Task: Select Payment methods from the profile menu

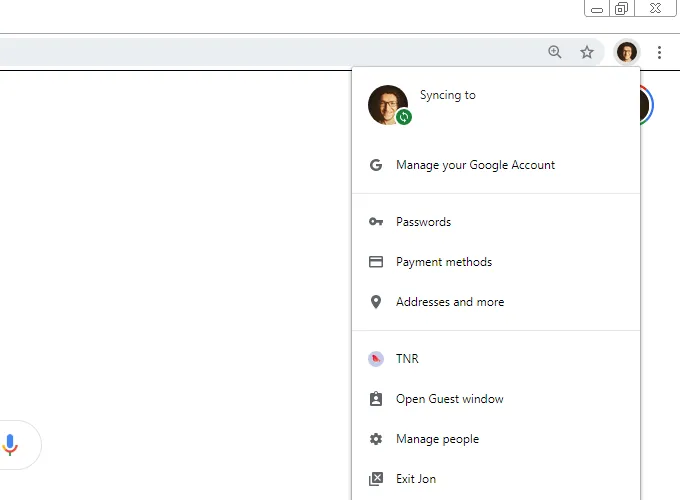Action: click(x=444, y=262)
